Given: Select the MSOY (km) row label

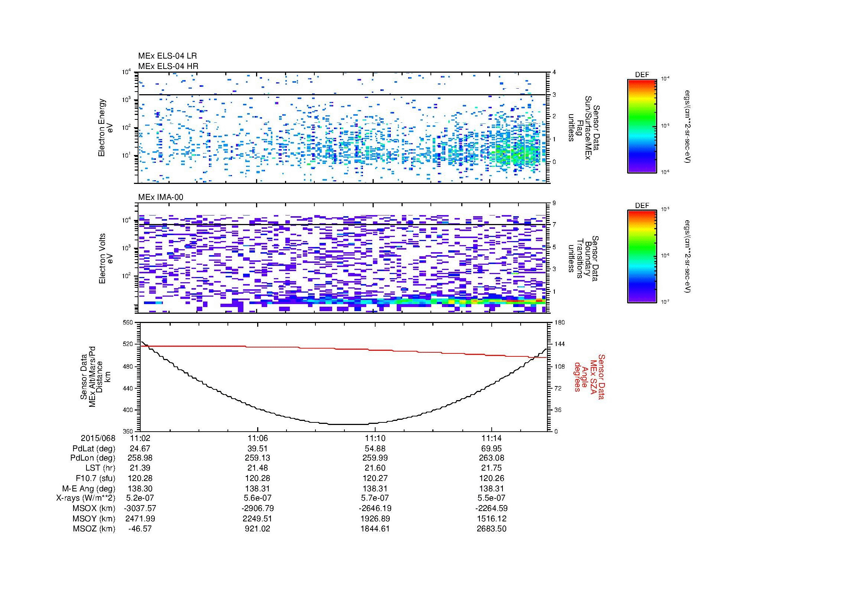Looking at the screenshot, I should coord(94,518).
